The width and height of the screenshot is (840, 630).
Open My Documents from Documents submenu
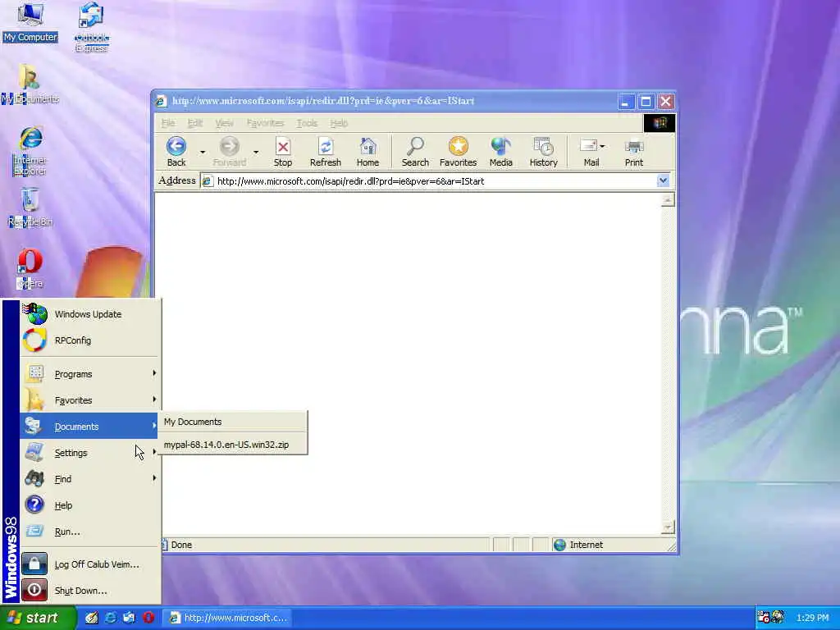[232, 422]
